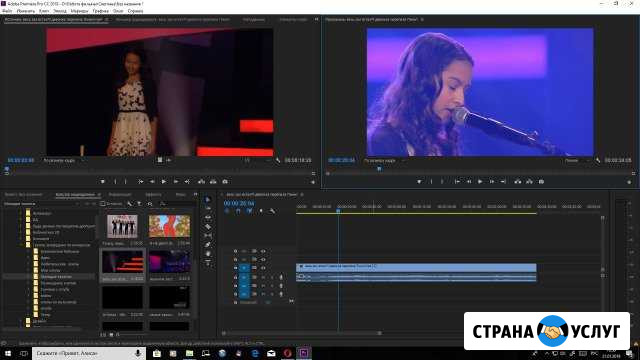
Task: Open the Файл menu
Action: pos(7,11)
